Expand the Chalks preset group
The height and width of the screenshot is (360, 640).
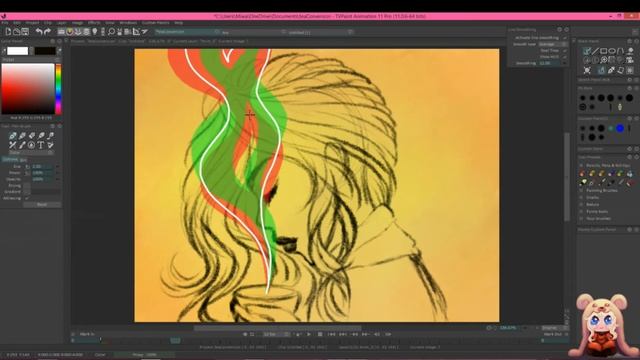click(x=581, y=197)
